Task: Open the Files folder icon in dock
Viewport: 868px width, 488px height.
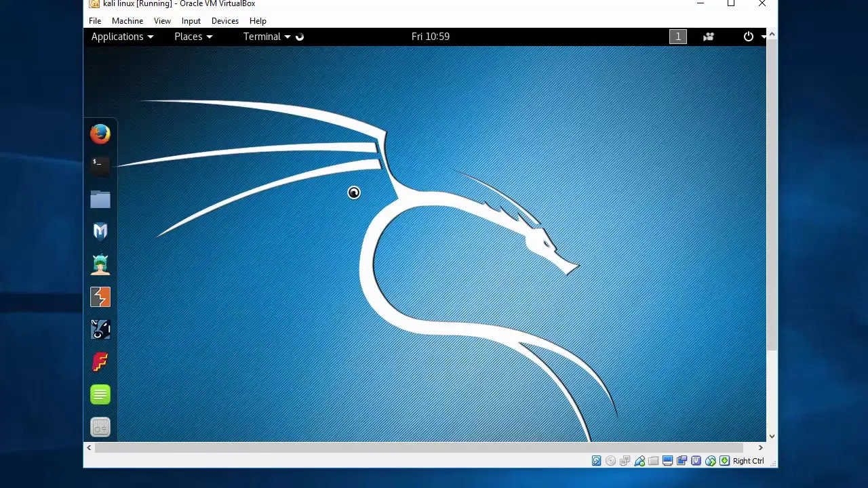Action: [100, 199]
